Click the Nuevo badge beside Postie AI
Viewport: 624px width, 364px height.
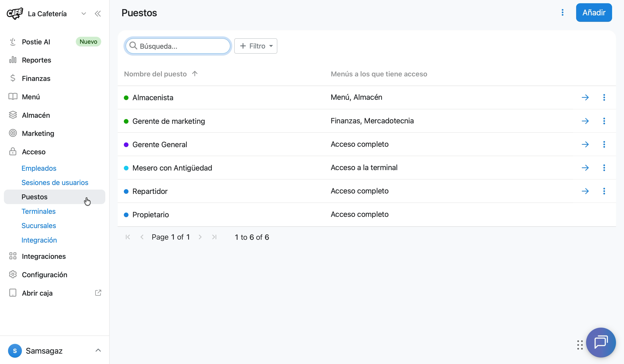click(88, 42)
